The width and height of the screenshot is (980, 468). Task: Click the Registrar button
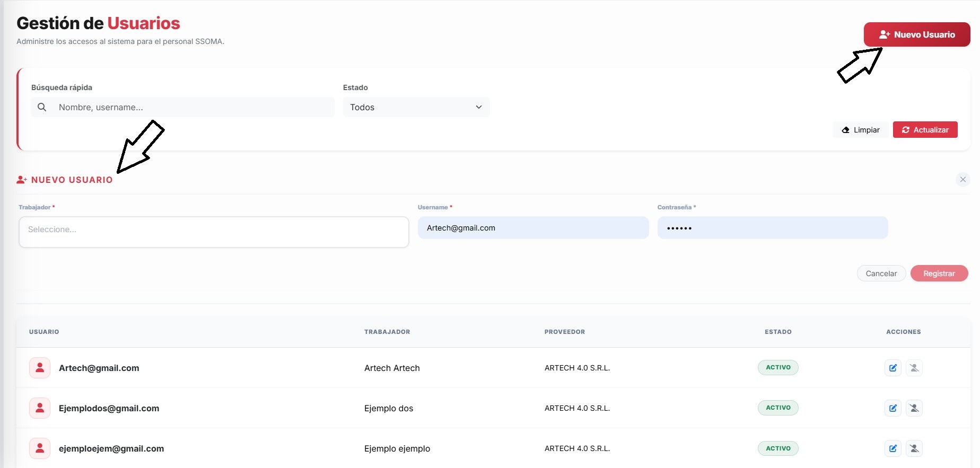[x=939, y=273]
